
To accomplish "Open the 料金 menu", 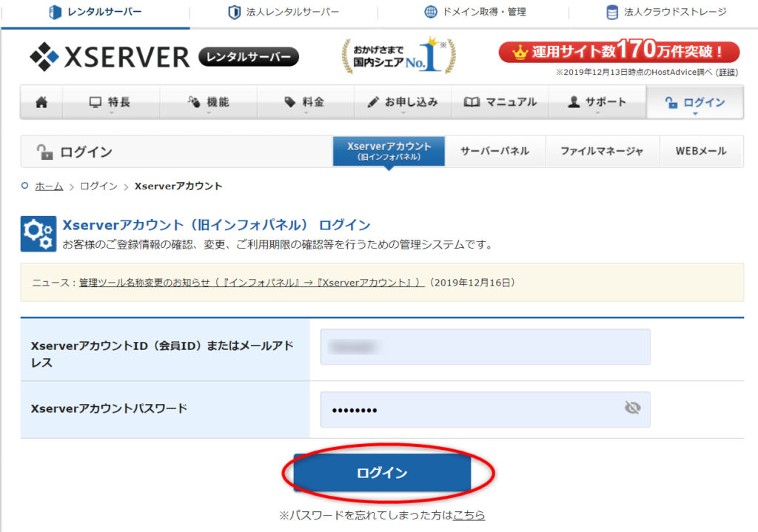I will click(306, 102).
